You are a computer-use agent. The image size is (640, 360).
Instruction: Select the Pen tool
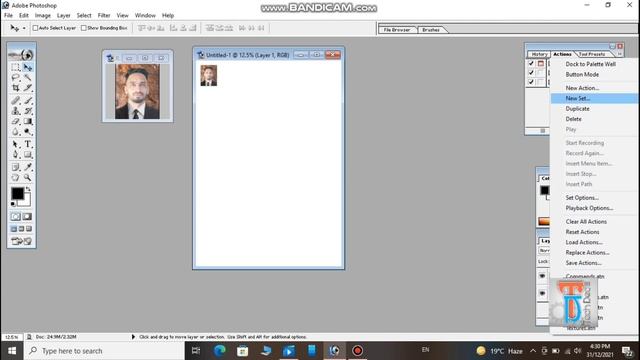(x=16, y=155)
